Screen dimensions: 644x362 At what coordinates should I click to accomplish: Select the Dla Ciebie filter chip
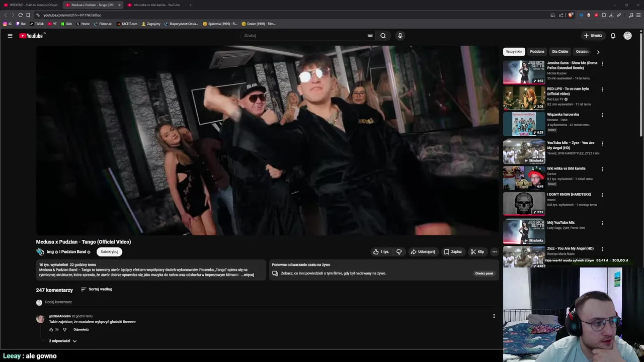(560, 52)
